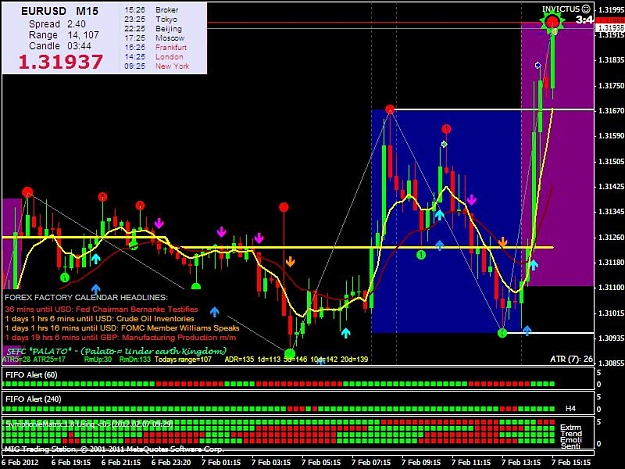Click the red sunburst signal below INVICTUS
Image resolution: width=625 pixels, height=469 pixels.
(x=552, y=22)
